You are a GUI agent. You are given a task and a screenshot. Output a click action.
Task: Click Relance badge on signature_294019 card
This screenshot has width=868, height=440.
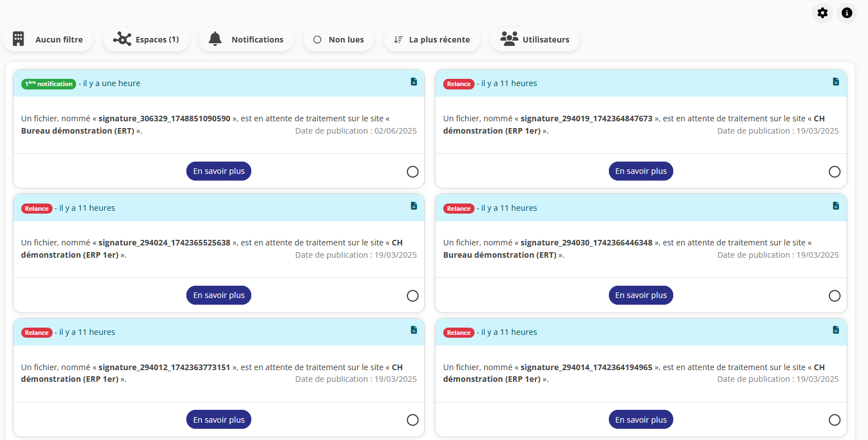click(459, 84)
